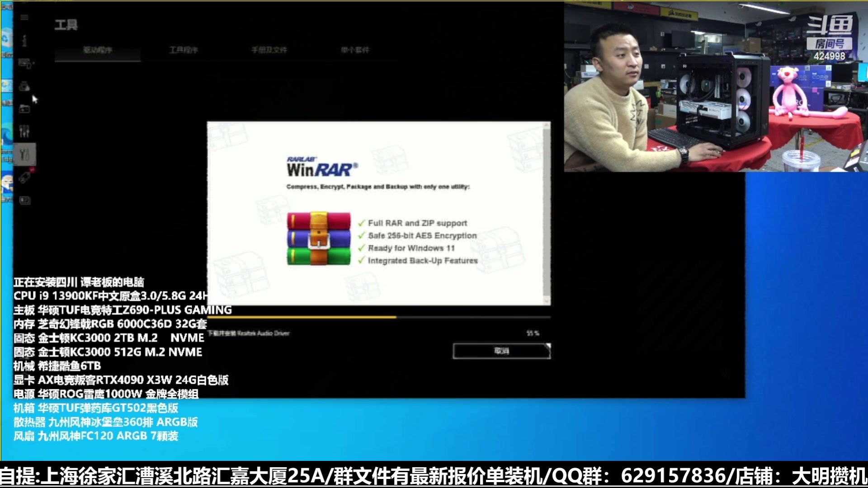Image resolution: width=868 pixels, height=488 pixels.
Task: Switch to the 工具程序 tab
Action: 183,50
